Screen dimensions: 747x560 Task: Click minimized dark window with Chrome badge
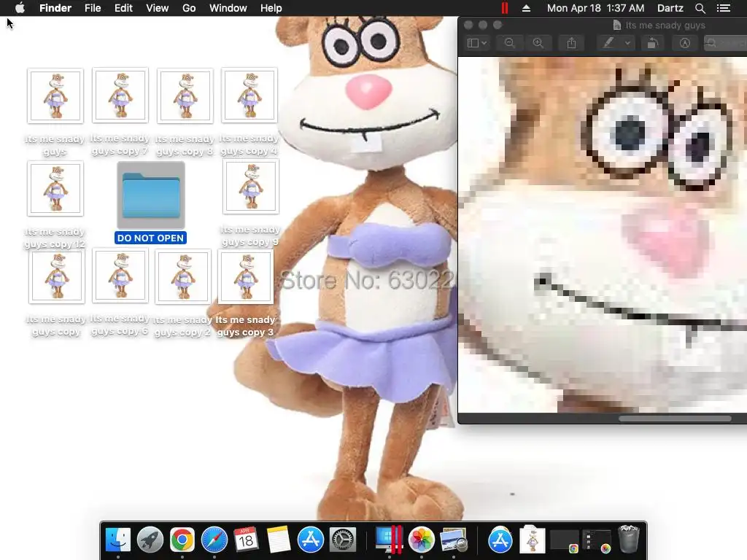[x=565, y=542]
